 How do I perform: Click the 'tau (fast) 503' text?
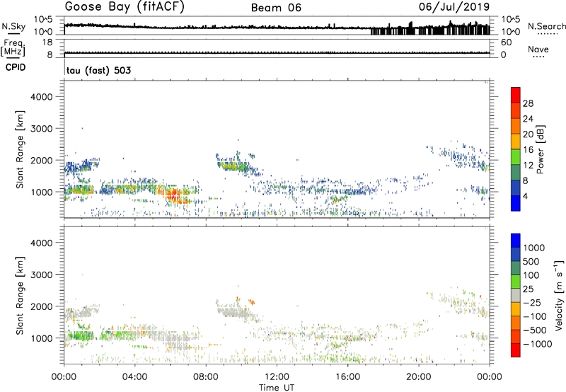98,70
